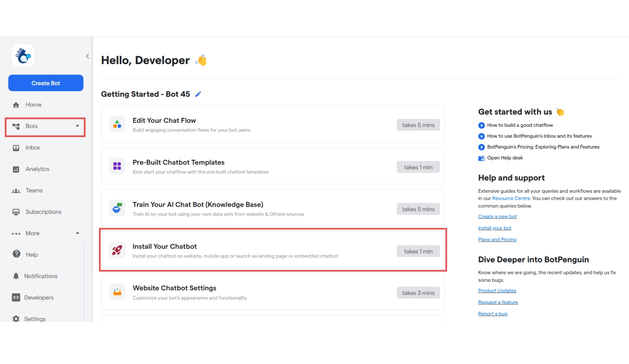This screenshot has width=629, height=364.
Task: Click 'takes 3 mins' badge on Website Settings
Action: 418,293
